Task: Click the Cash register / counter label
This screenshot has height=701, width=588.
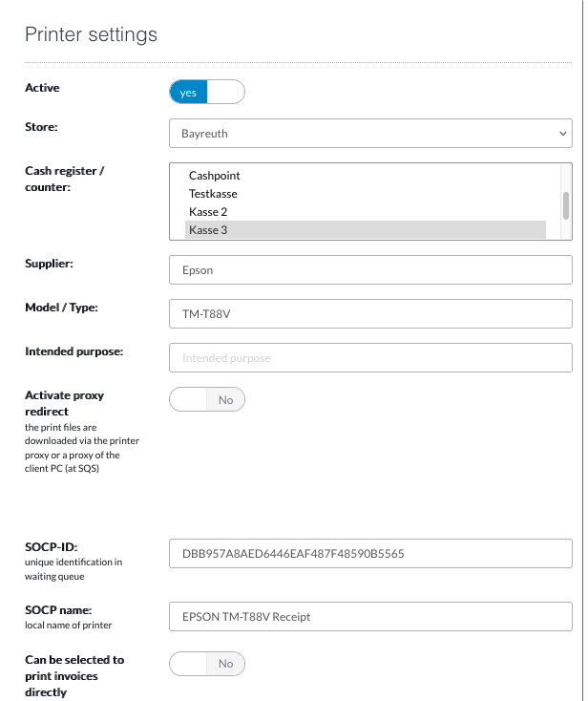Action: pyautogui.click(x=64, y=179)
